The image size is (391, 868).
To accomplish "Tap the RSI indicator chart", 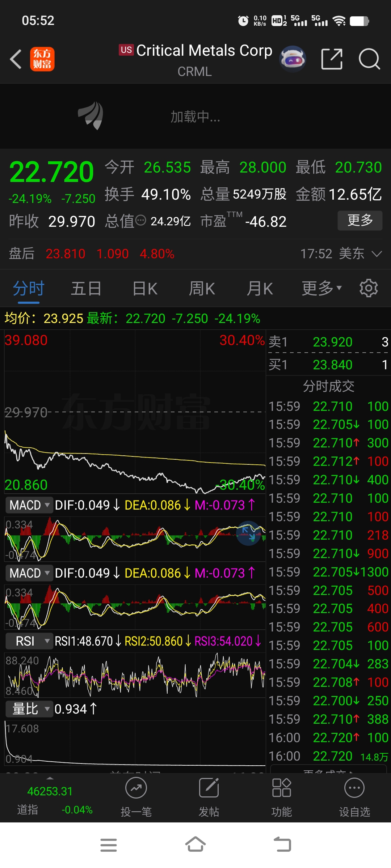I will (135, 675).
